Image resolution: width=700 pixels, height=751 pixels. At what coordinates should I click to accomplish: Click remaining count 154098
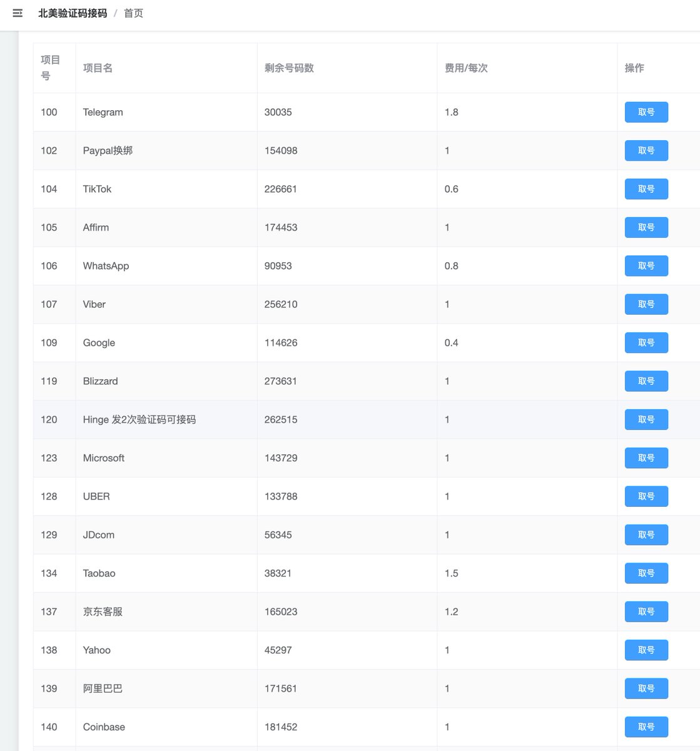click(x=281, y=150)
